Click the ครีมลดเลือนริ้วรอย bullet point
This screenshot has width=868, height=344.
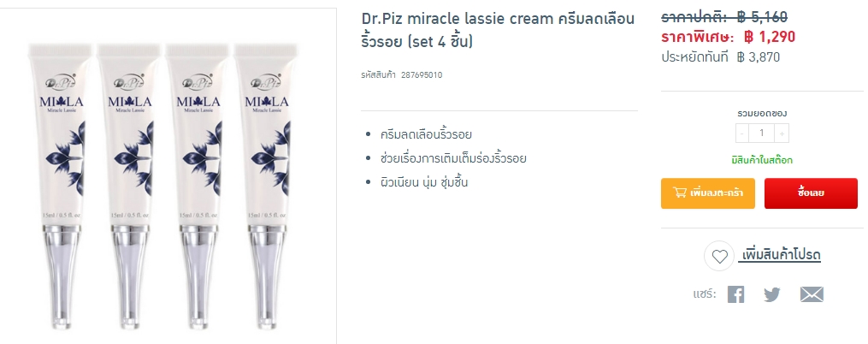coord(426,134)
